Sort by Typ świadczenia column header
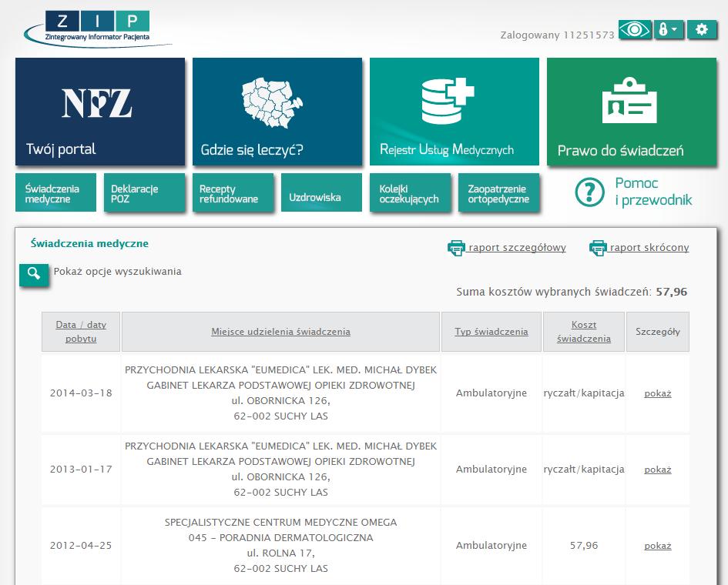Screen dimensions: 728x585 pos(491,332)
